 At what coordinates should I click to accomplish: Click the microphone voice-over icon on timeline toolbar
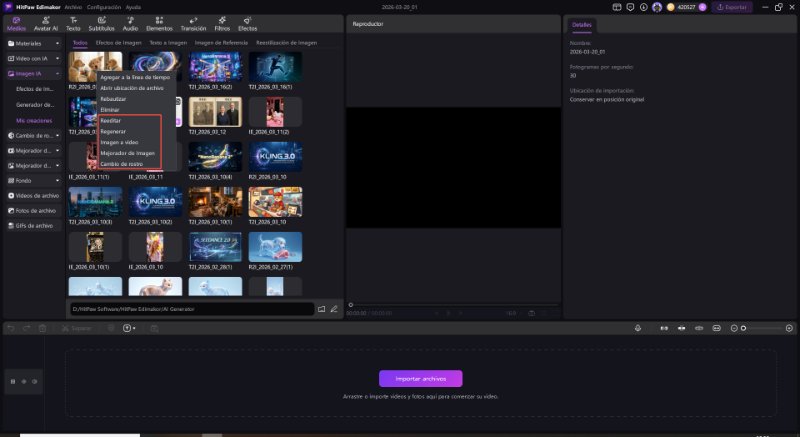[x=638, y=328]
